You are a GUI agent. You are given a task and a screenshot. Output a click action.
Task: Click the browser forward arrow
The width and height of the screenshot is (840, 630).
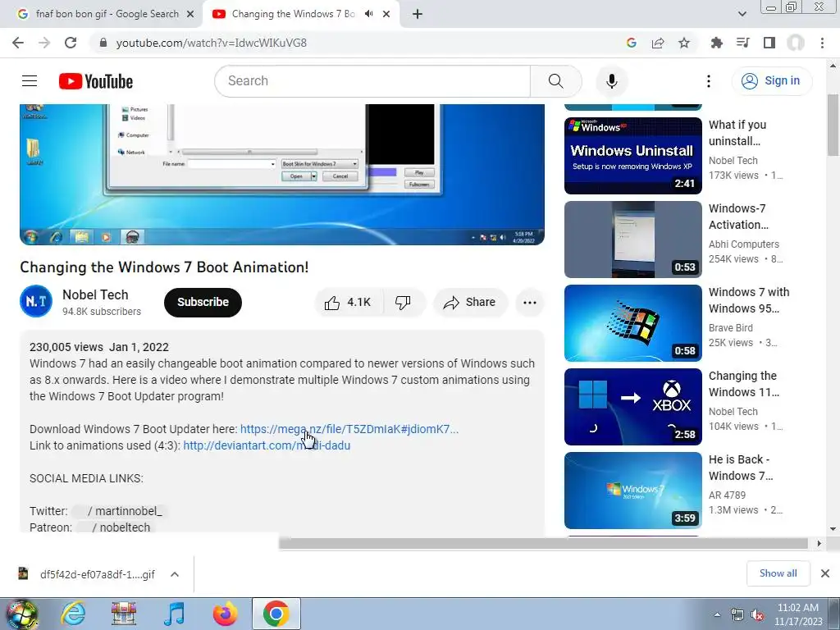tap(44, 43)
